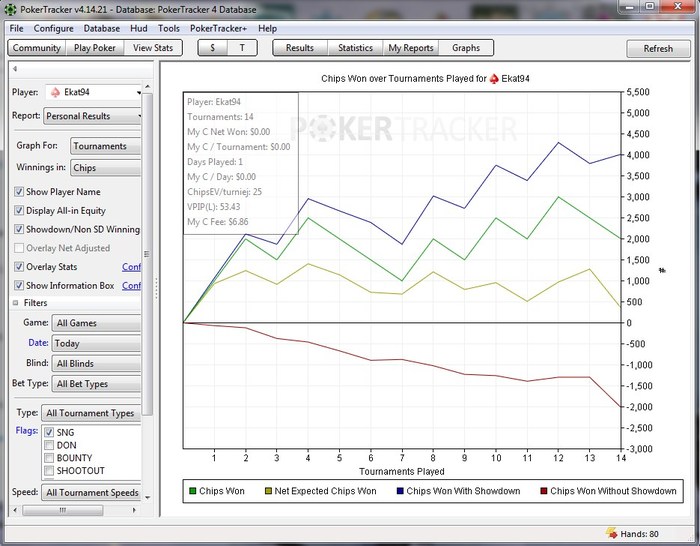Open the All Tournament Speeds dropdown
Viewport: 700px width, 546px height.
pos(92,492)
